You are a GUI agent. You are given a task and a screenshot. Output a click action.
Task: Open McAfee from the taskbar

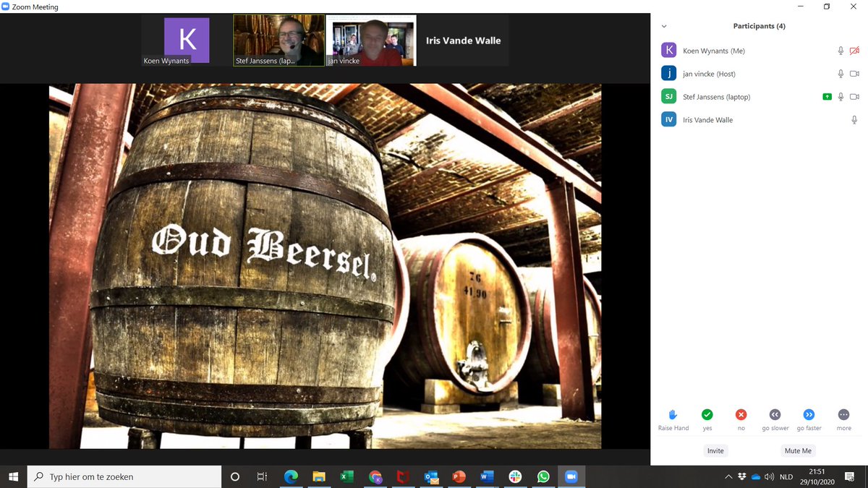tap(403, 476)
